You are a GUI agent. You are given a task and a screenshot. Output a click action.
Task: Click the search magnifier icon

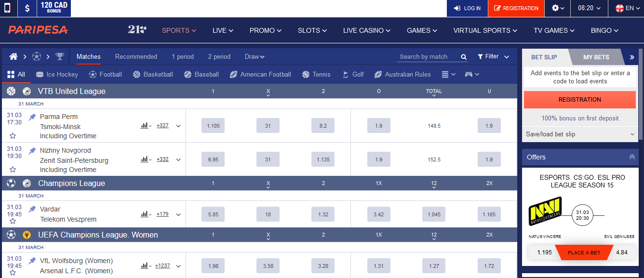pos(464,57)
